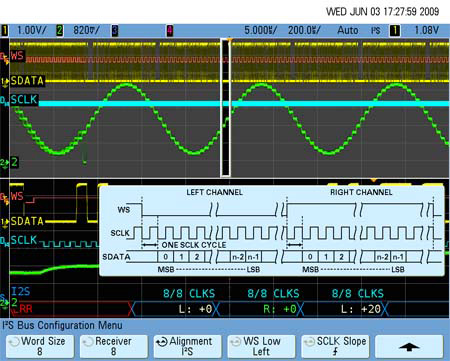
Task: Click the 200.0 timebase readout
Action: [304, 30]
